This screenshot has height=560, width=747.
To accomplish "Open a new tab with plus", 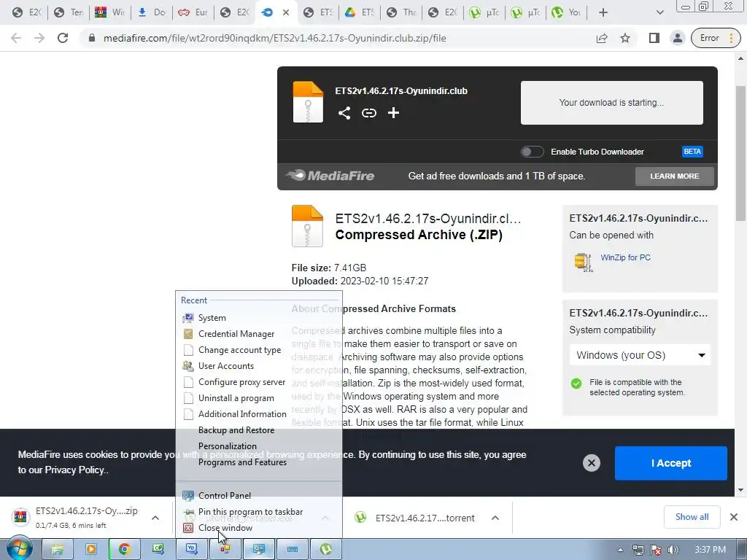I will [x=603, y=12].
